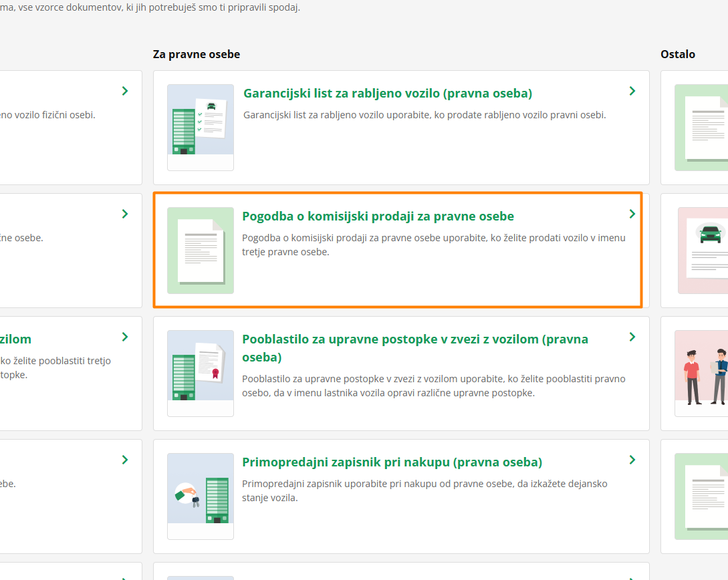Click the two people illustration icon in the Ostalo column
This screenshot has width=728, height=580.
point(703,373)
